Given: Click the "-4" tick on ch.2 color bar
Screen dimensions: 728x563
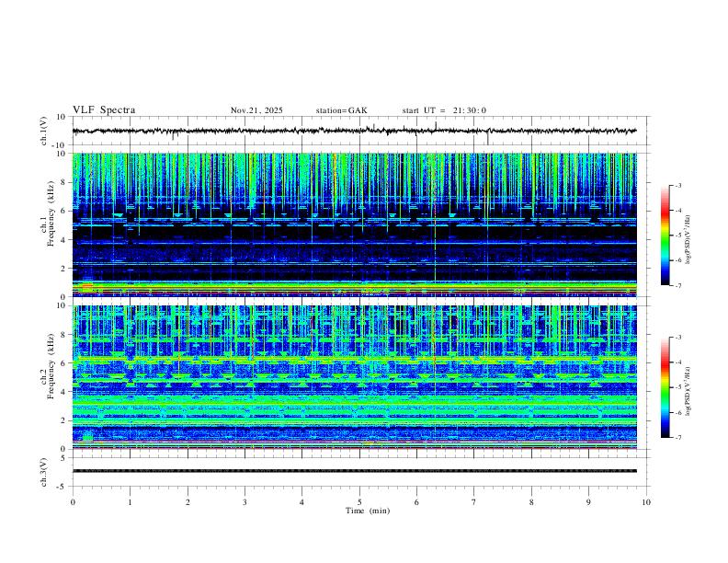Looking at the screenshot, I should coord(678,362).
